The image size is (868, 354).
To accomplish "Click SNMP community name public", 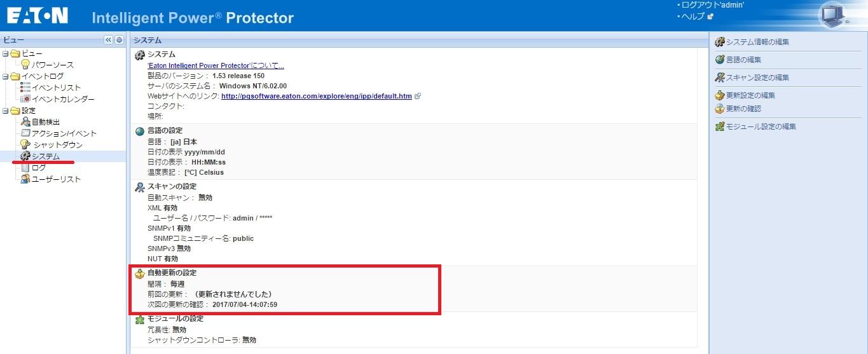I will tap(243, 238).
